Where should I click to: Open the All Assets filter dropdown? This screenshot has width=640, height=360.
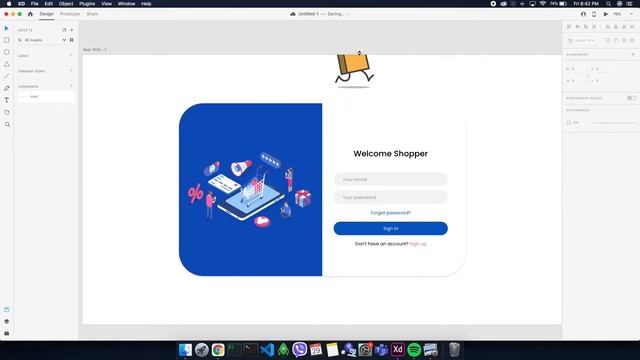coord(64,40)
